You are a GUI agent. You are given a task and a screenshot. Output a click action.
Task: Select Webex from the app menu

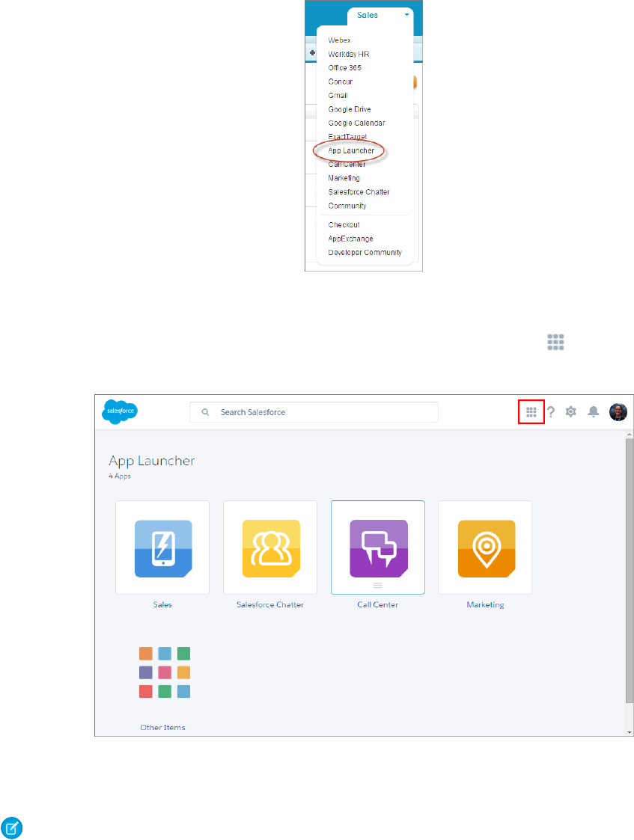(339, 40)
